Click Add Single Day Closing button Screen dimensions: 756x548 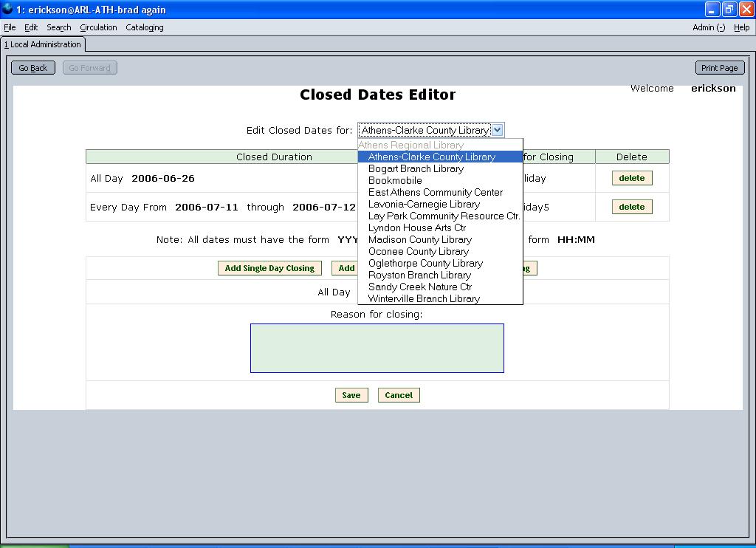pos(269,268)
